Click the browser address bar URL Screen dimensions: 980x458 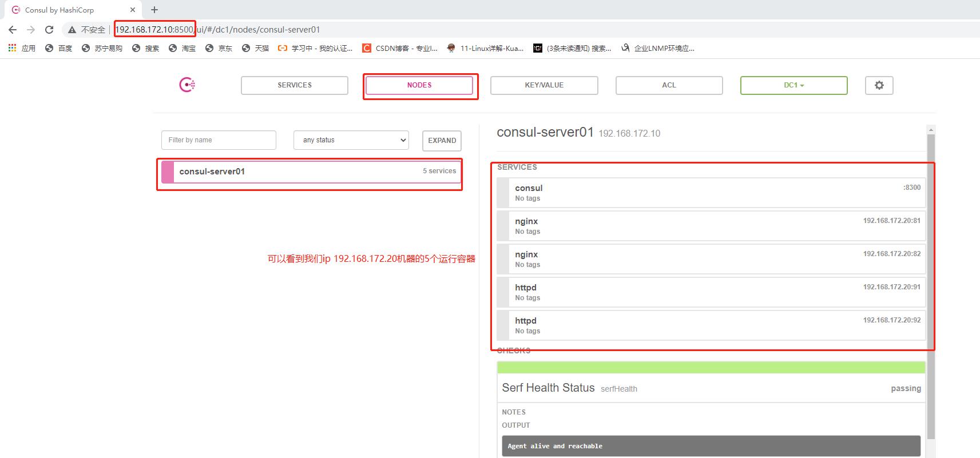[x=217, y=30]
